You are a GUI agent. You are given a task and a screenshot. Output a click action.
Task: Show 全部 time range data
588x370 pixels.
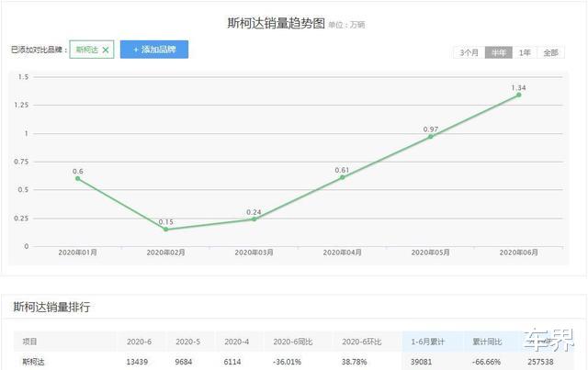(x=550, y=52)
